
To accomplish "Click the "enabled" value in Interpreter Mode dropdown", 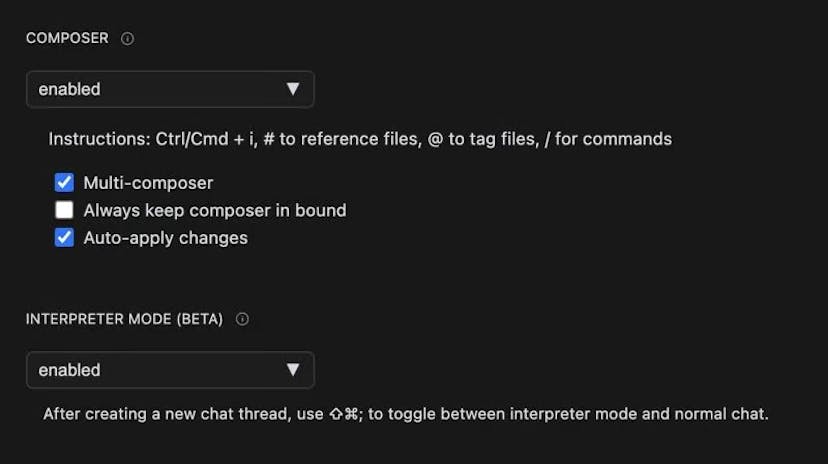I will tap(70, 370).
